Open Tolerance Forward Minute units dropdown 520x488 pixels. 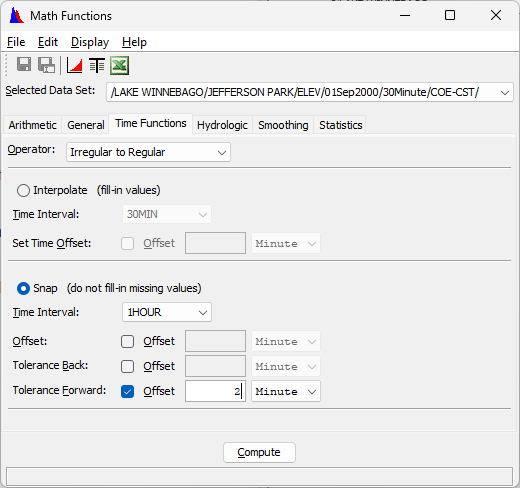(x=286, y=391)
